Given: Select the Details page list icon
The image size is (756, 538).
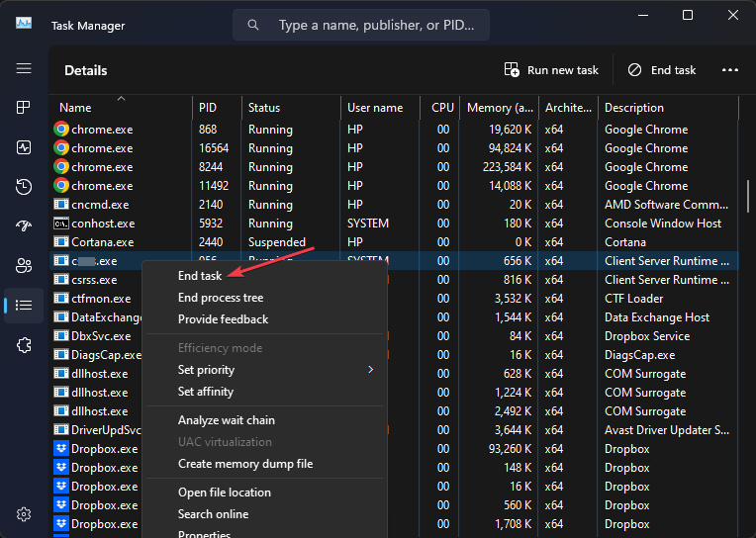Looking at the screenshot, I should 24,306.
